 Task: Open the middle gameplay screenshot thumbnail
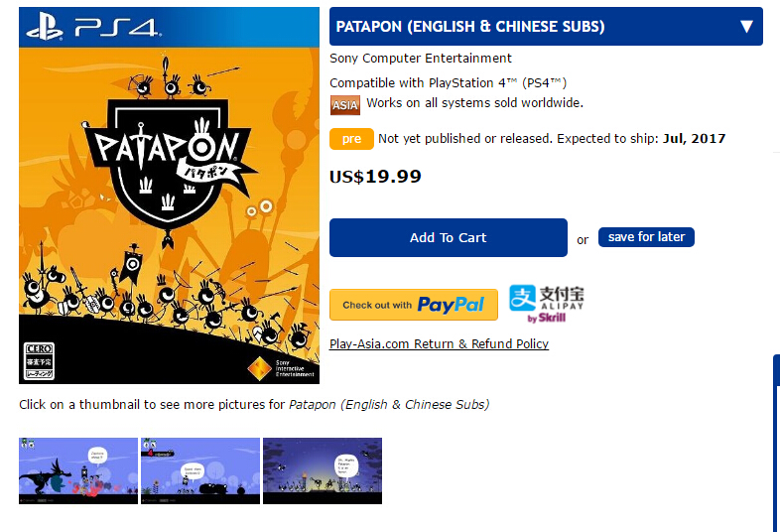click(199, 470)
